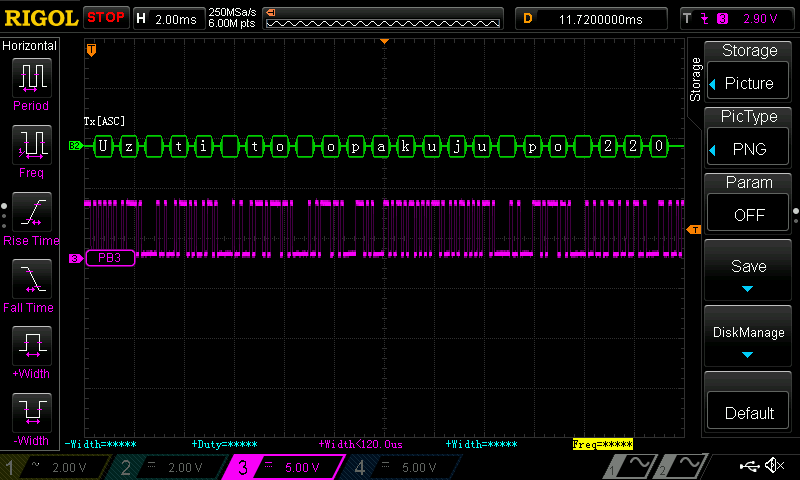Click the decoded 'k' character box
The image size is (800, 480).
pos(406,146)
